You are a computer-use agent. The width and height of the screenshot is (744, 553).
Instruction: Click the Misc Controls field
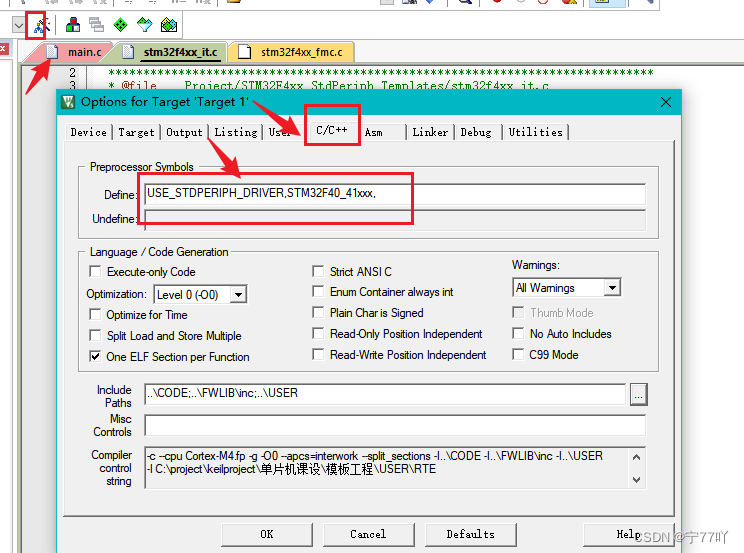click(395, 425)
